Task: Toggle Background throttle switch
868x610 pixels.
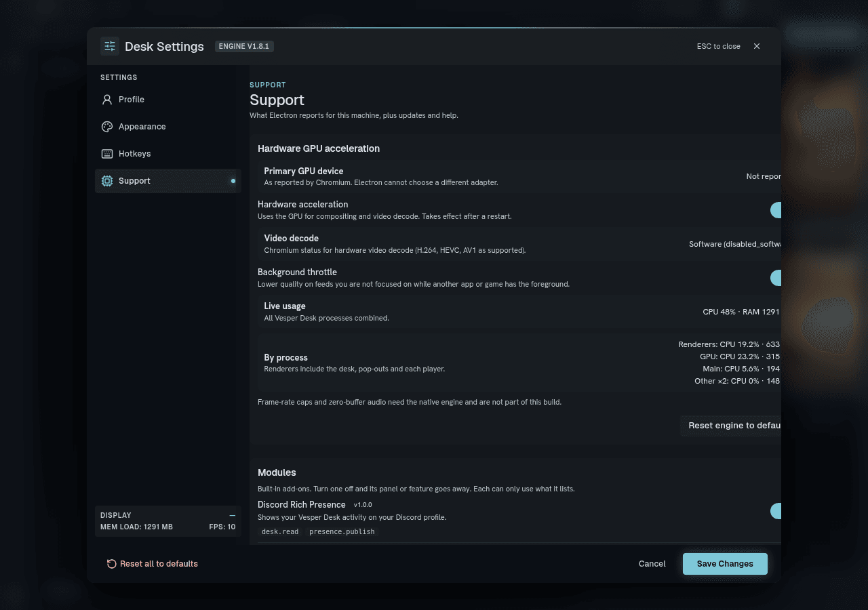Action: point(776,278)
